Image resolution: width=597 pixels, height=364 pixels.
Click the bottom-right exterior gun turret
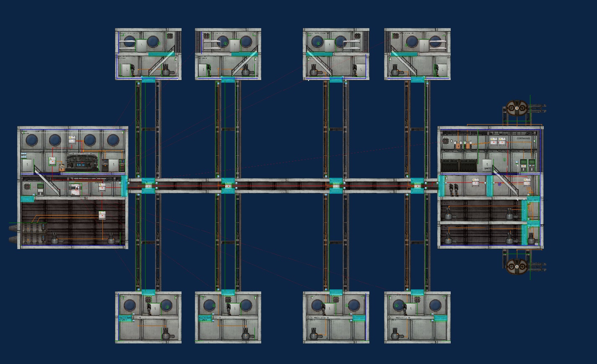coord(517,266)
